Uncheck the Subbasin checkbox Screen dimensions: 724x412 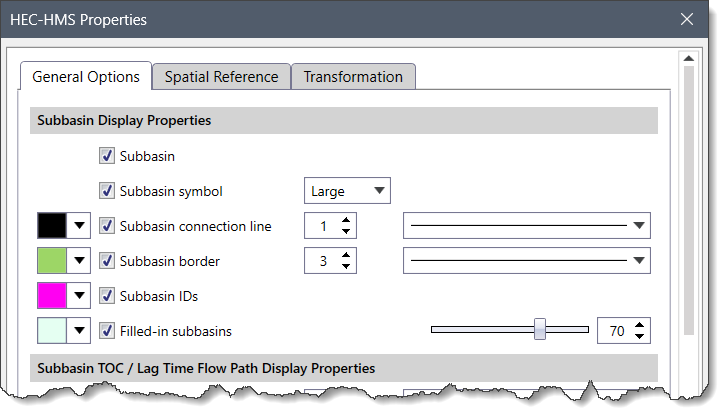click(107, 156)
